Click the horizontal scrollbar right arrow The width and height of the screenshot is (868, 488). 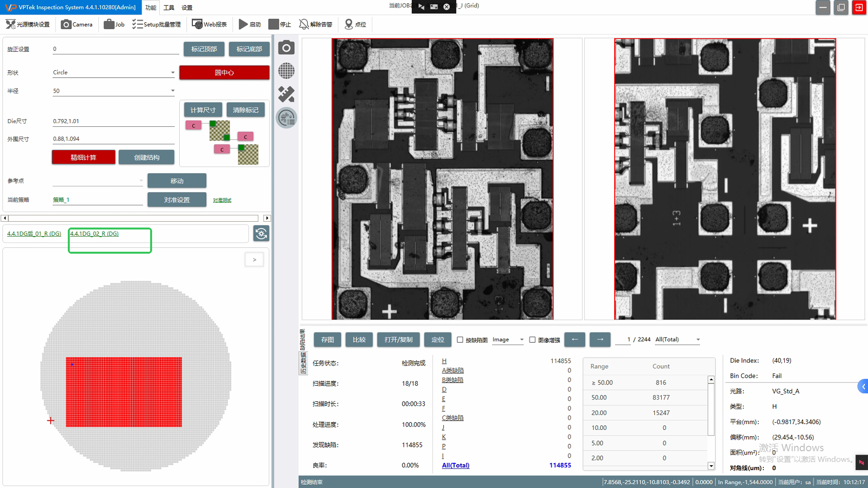tap(266, 218)
